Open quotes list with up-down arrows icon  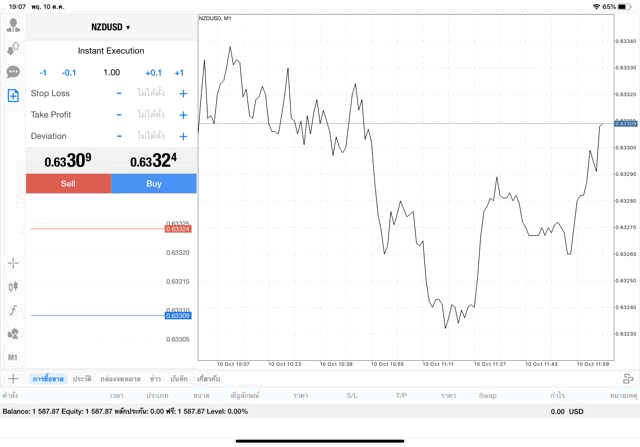(13, 48)
